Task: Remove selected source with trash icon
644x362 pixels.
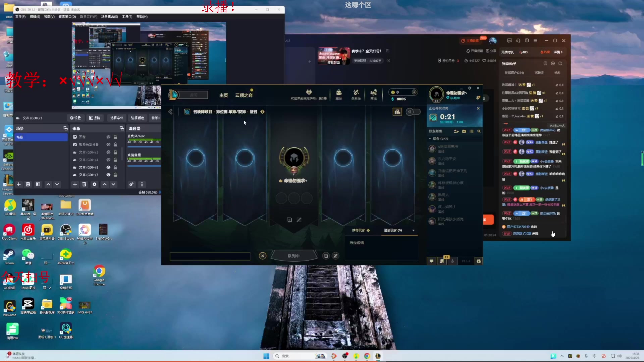Action: click(x=84, y=184)
